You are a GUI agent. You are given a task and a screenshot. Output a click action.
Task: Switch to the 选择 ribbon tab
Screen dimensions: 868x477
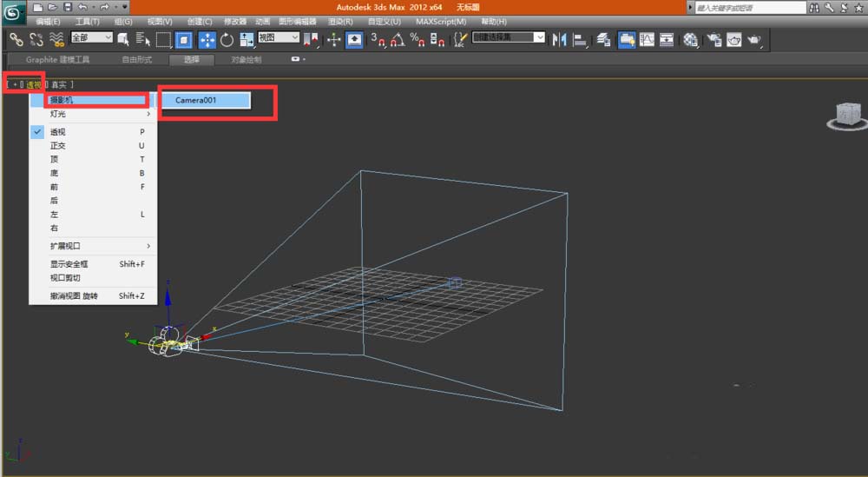192,59
